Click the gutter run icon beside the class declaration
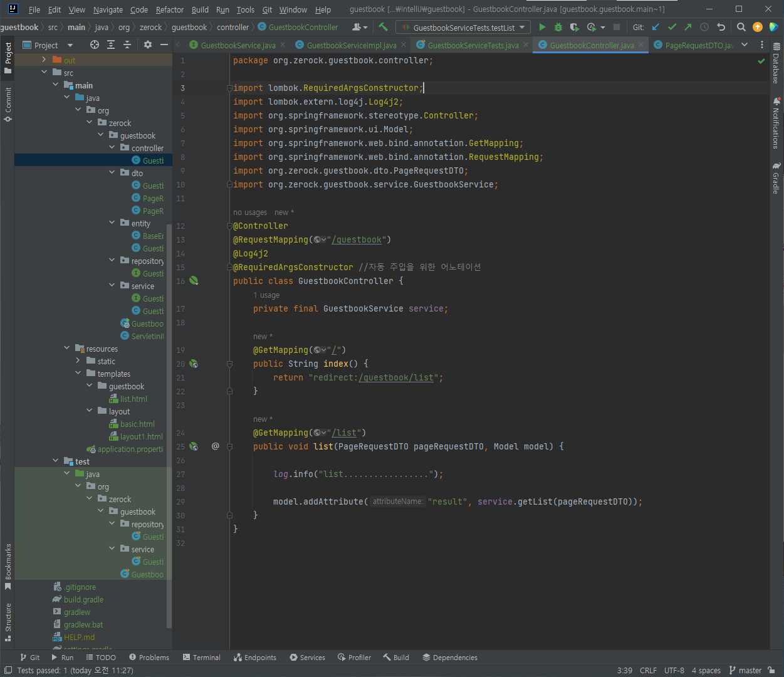The image size is (784, 677). click(194, 281)
